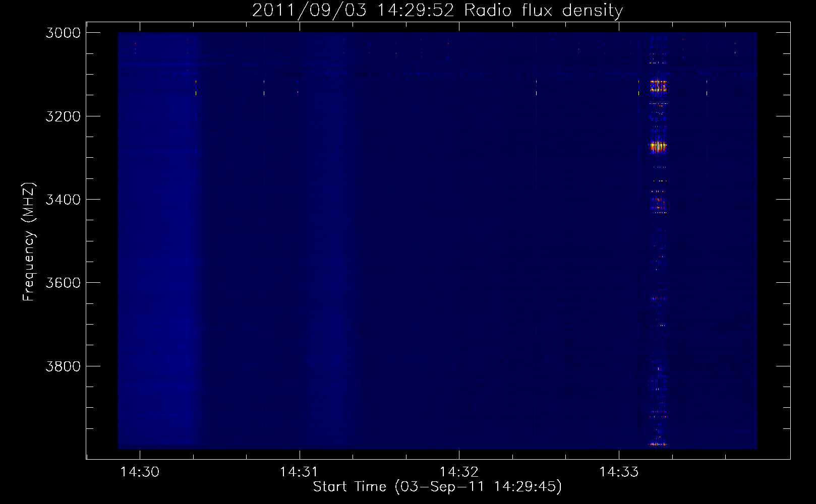Viewport: 816px width, 504px height.
Task: Click the 14:32 time tick label
Action: [x=459, y=472]
